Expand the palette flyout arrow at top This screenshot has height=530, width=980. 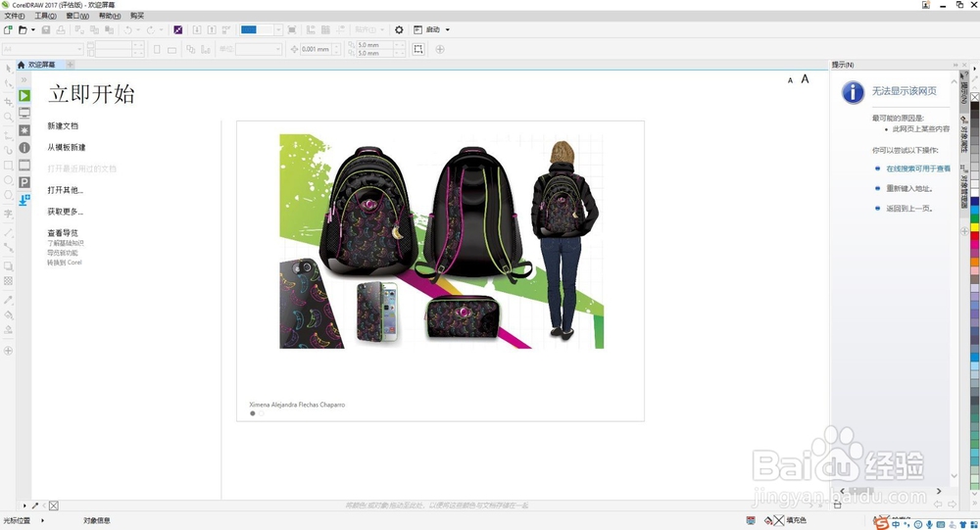[x=974, y=69]
